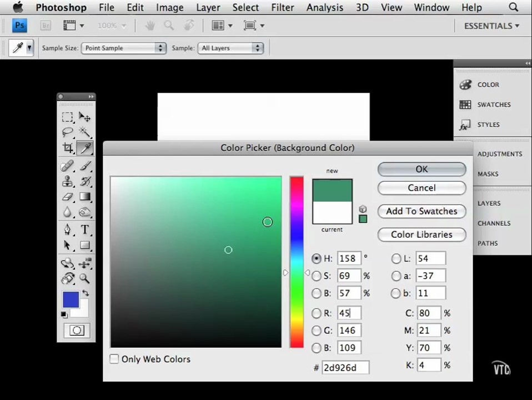532x400 pixels.
Task: Select the Clone Stamp tool
Action: pos(68,181)
